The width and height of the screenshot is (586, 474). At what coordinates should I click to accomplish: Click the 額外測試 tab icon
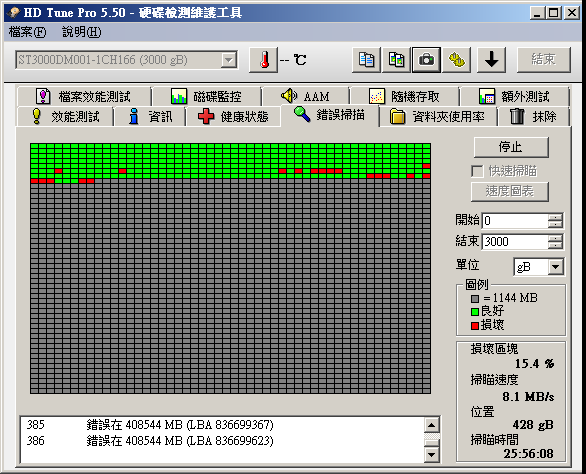[x=487, y=96]
